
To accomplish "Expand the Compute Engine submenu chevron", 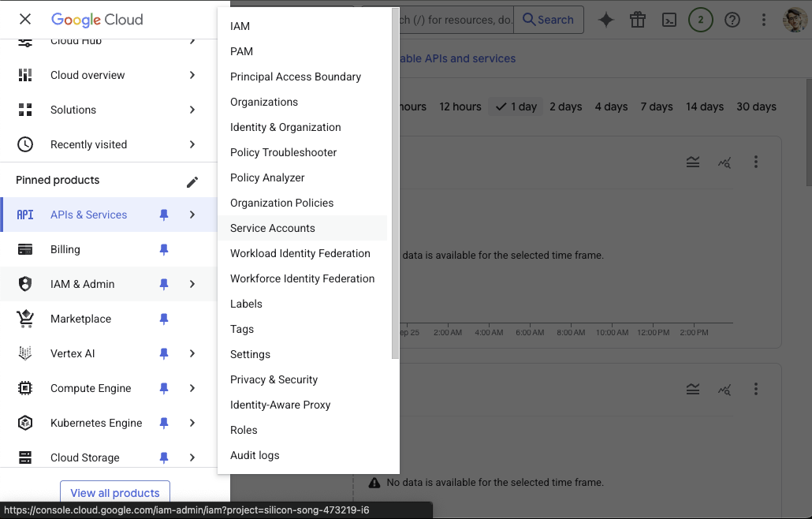I will (192, 388).
